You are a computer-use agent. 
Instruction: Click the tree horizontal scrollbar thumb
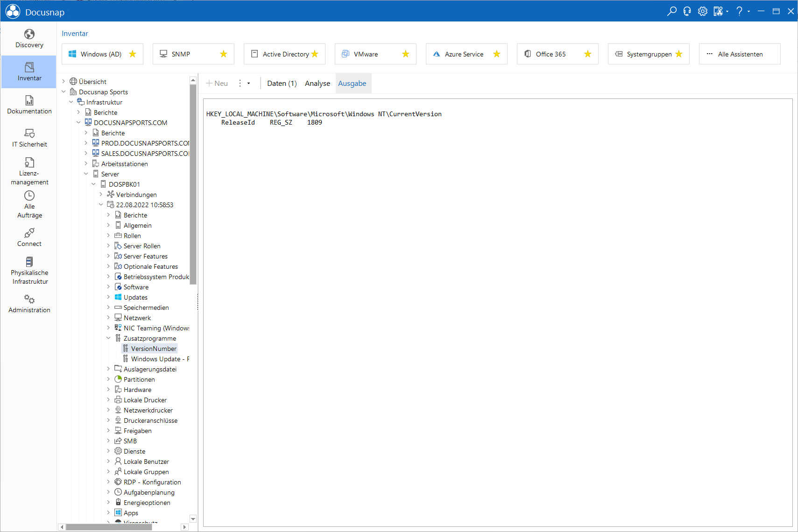(109, 527)
